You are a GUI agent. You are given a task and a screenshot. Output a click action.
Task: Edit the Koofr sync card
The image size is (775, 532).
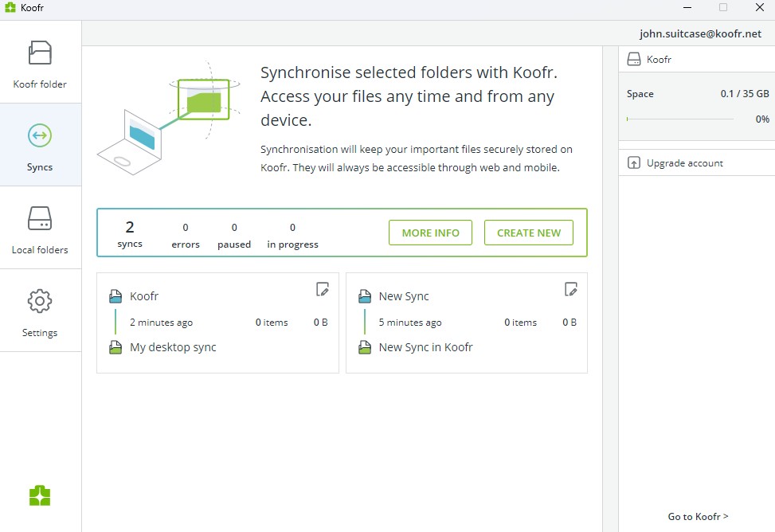323,289
